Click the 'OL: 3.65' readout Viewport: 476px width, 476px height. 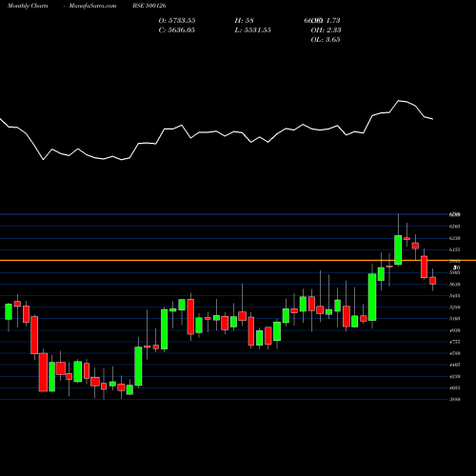coord(326,40)
